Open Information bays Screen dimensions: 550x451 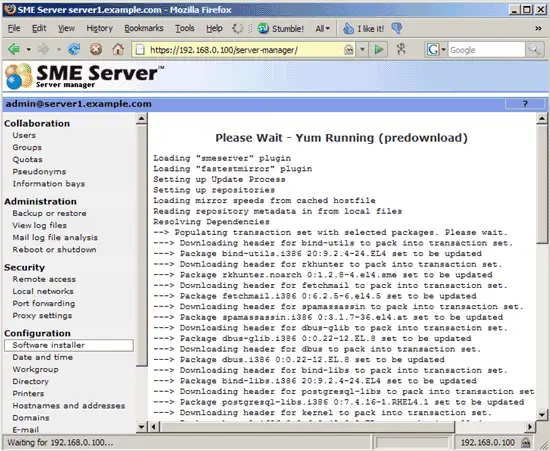click(x=49, y=184)
